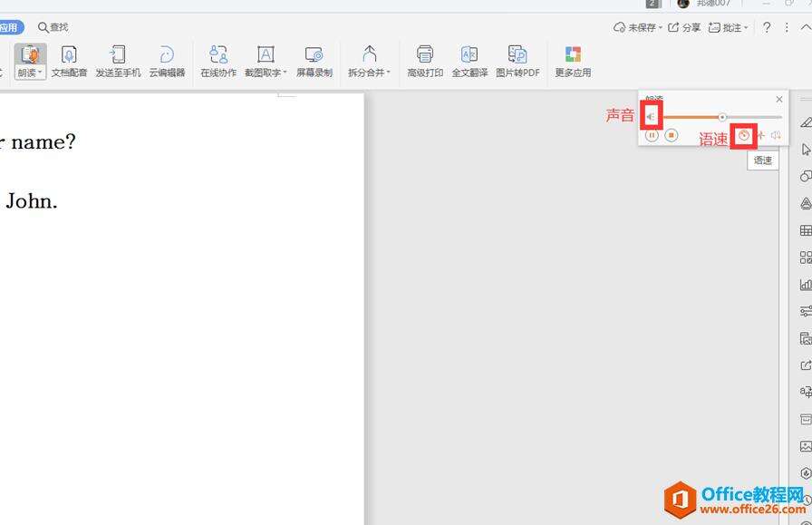Screen dimensions: 812x525
Task: Open the settings sliders icon in right sidebar
Action: coord(806,311)
